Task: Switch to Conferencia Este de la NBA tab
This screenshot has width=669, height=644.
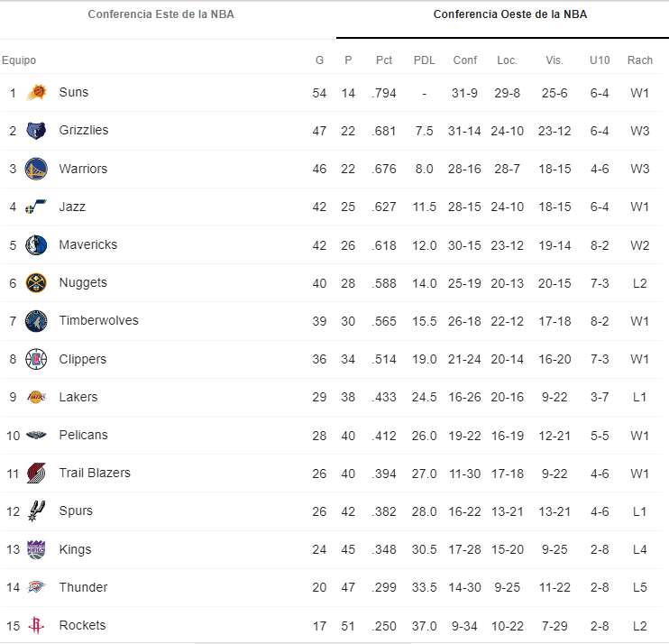Action: 160,14
